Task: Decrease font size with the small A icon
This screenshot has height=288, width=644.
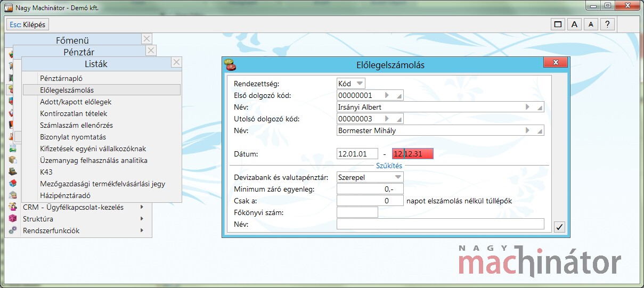Action: 591,24
